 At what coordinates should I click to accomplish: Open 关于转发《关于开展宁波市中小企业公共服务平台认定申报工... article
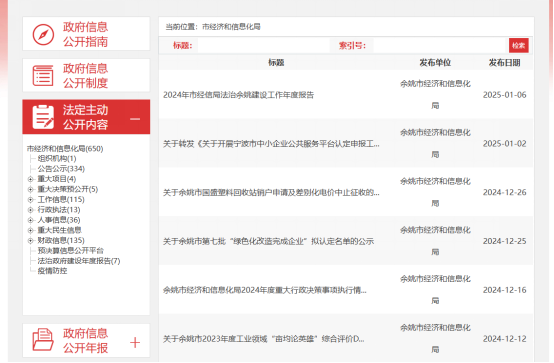pos(271,144)
